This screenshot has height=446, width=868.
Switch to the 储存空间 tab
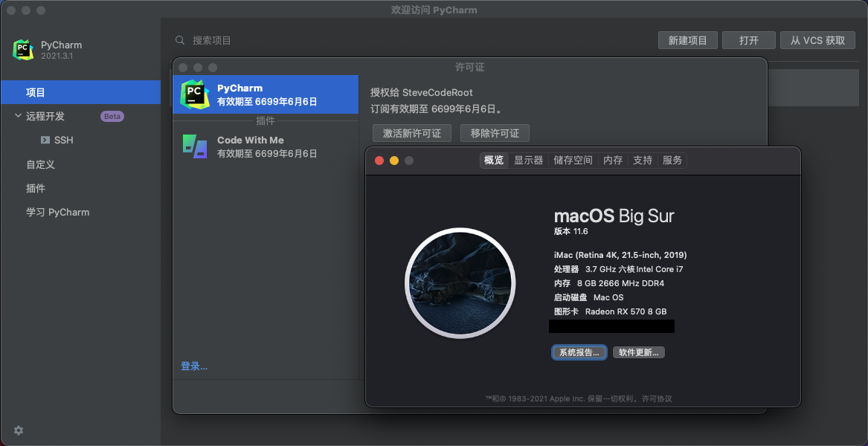coord(573,161)
